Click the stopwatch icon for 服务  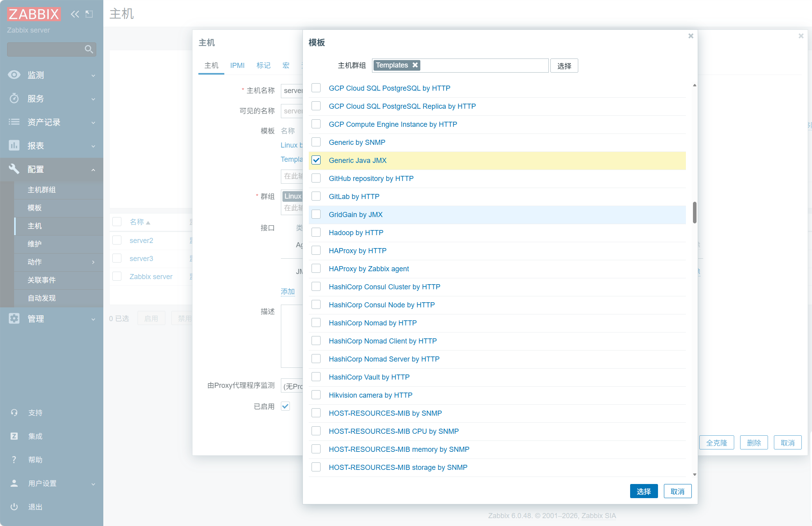click(14, 98)
